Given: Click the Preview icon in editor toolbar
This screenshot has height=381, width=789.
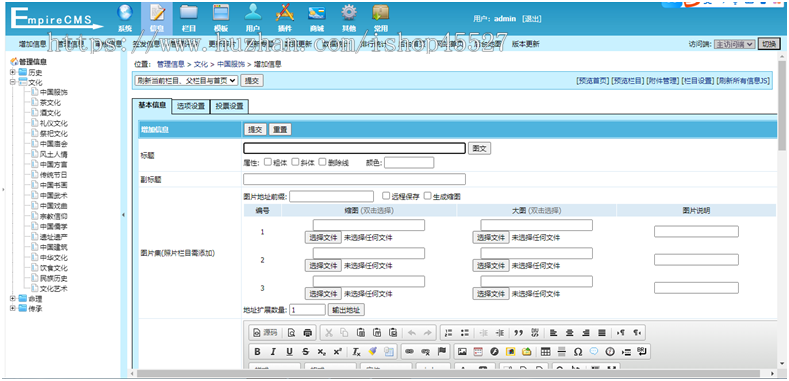Looking at the screenshot, I should coord(291,333).
